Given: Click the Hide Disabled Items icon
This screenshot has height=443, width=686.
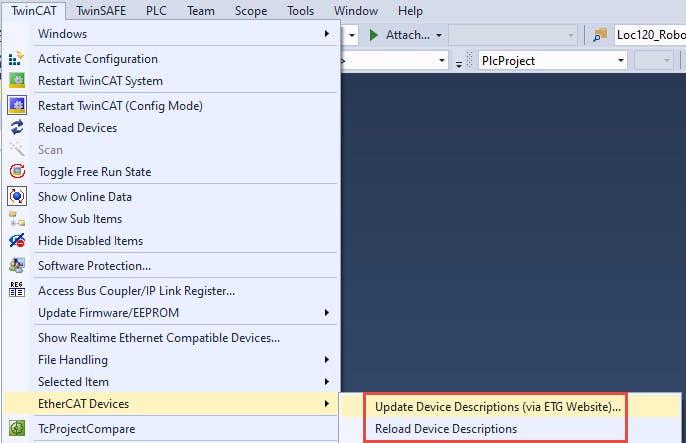Looking at the screenshot, I should point(17,241).
